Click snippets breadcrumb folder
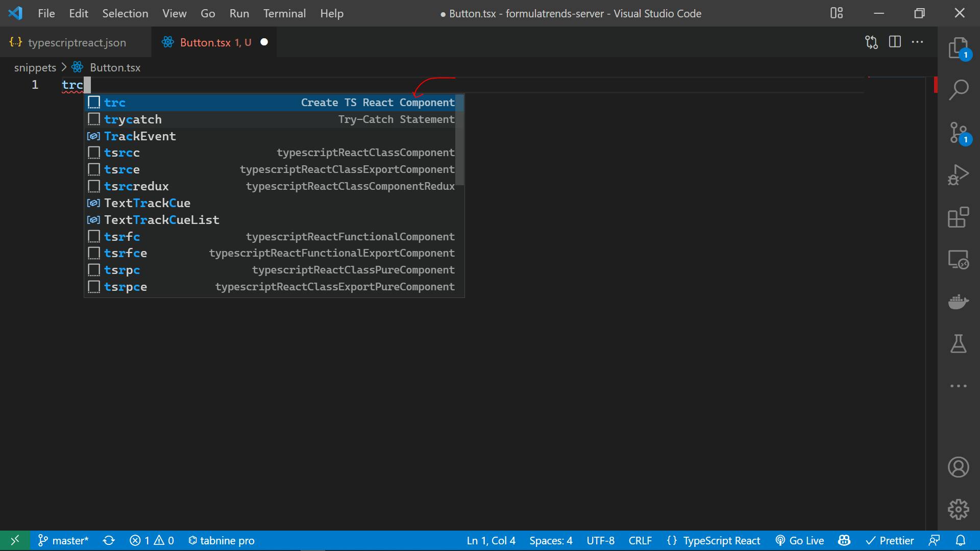Viewport: 980px width, 551px height. 35,67
